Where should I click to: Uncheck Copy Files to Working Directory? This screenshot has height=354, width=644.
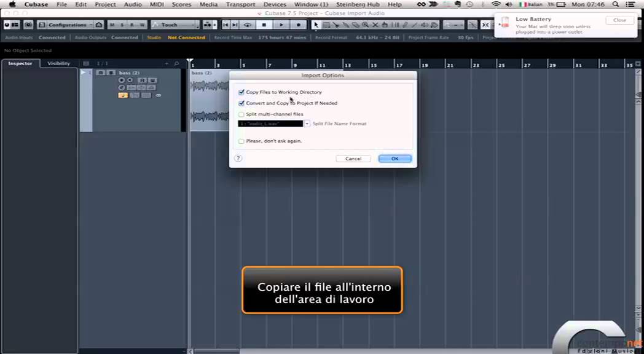pyautogui.click(x=241, y=92)
